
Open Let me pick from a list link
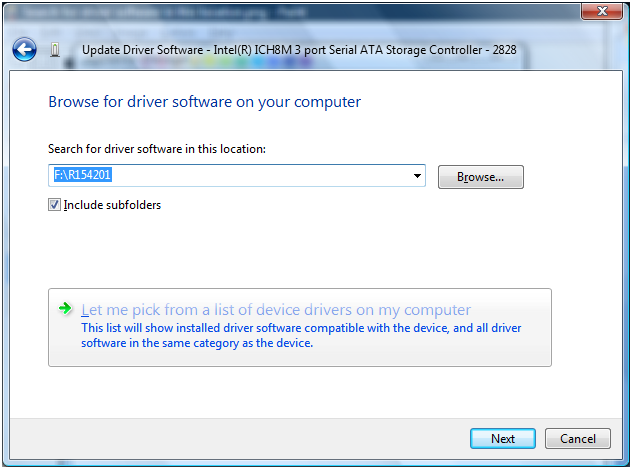(276, 310)
